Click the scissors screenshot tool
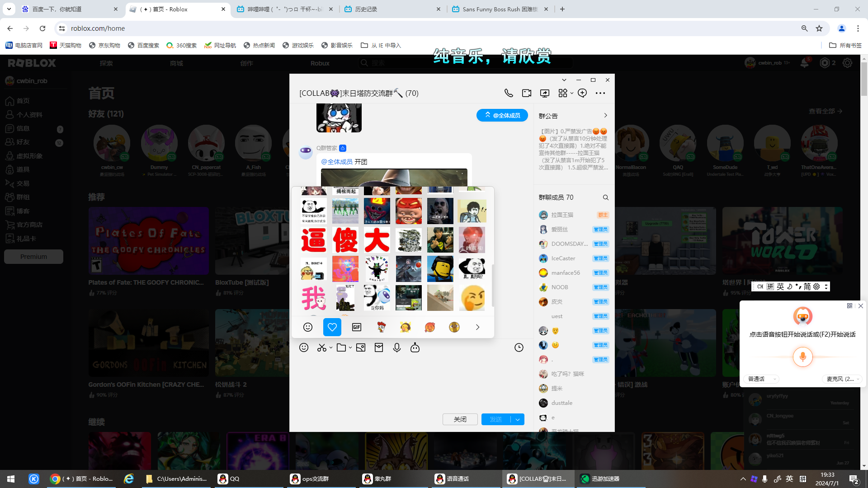This screenshot has height=488, width=868. (321, 347)
